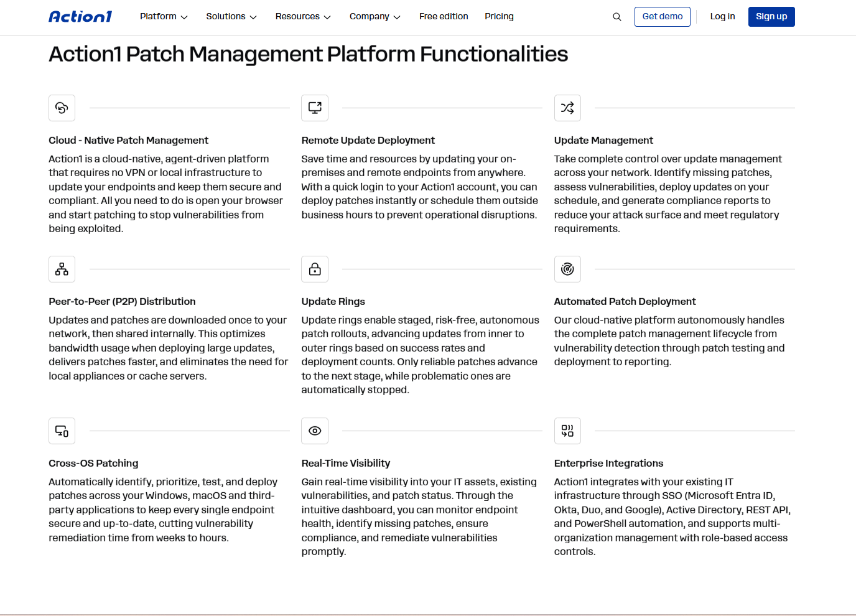Click the Action1 logo
Viewport: 856px width, 616px height.
tap(80, 17)
